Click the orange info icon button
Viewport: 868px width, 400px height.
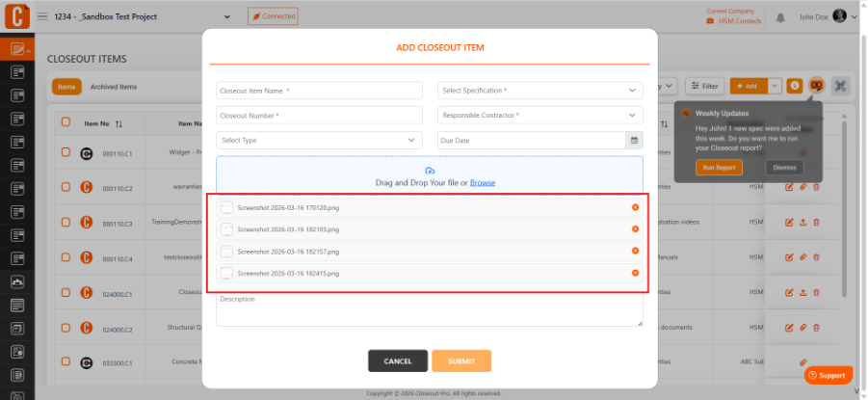click(795, 86)
